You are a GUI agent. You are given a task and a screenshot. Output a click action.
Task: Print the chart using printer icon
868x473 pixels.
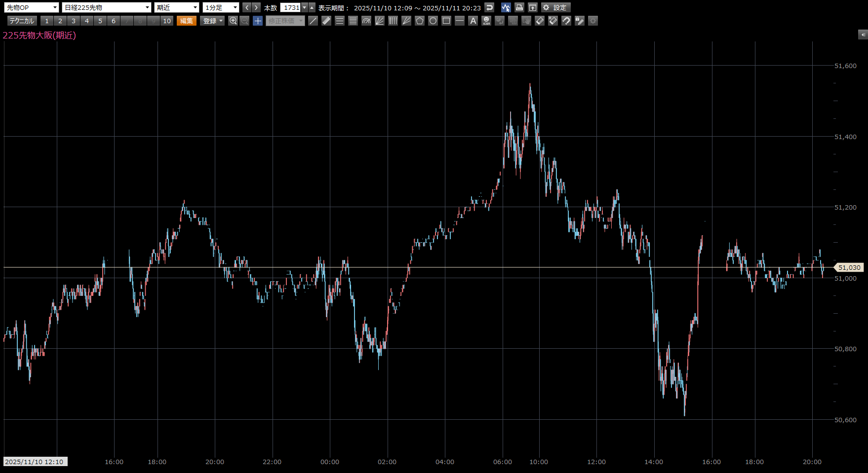[519, 7]
